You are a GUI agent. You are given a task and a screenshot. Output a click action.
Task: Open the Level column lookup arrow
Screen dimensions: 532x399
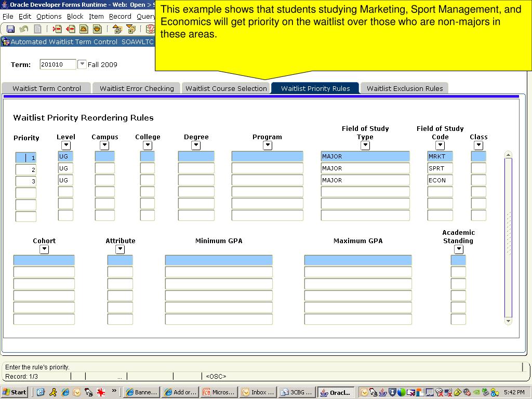66,145
